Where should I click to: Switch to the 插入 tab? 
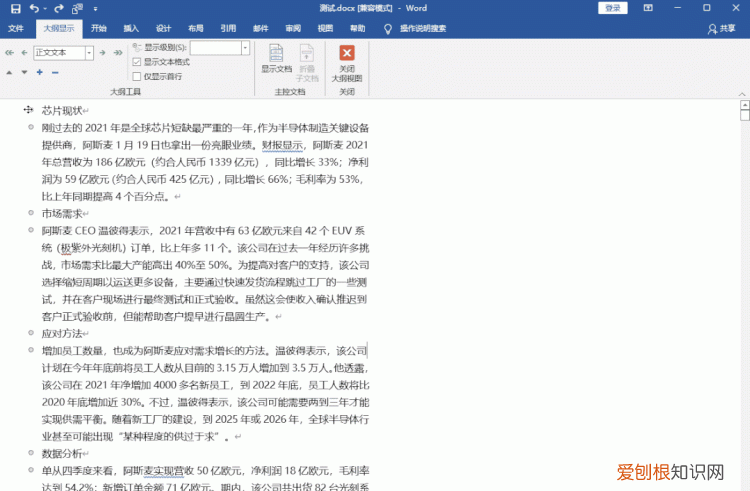(x=131, y=29)
